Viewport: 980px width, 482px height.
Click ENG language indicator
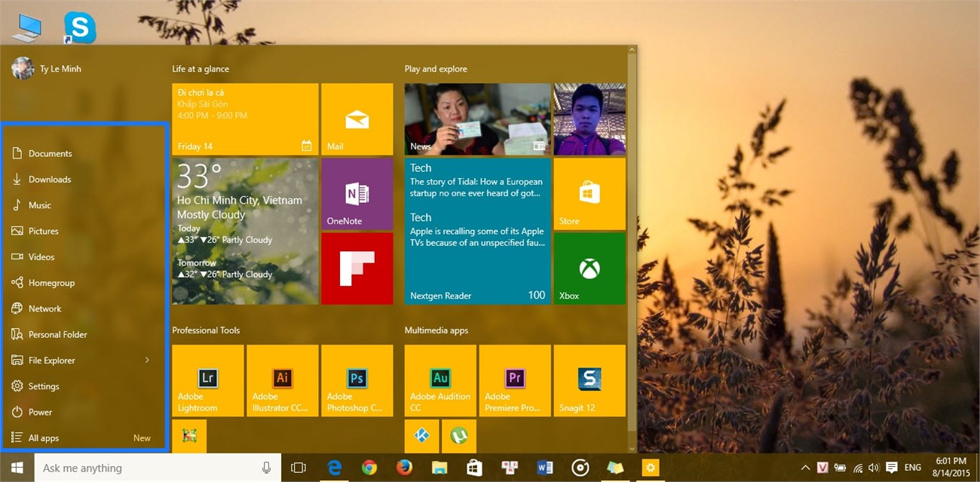pos(913,468)
